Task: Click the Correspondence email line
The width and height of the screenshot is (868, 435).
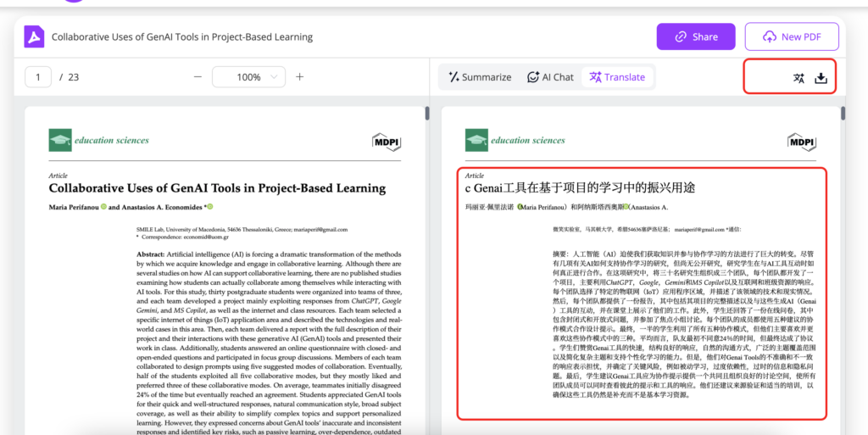Action: [183, 237]
